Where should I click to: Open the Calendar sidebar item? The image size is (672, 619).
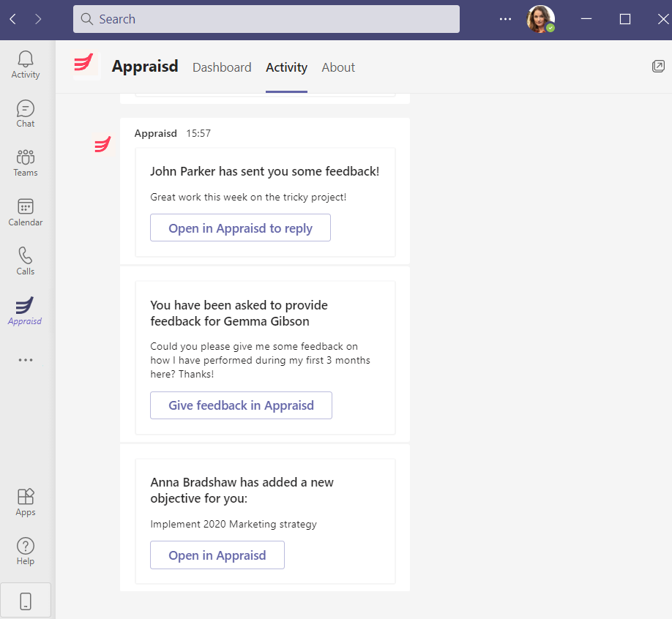[26, 212]
